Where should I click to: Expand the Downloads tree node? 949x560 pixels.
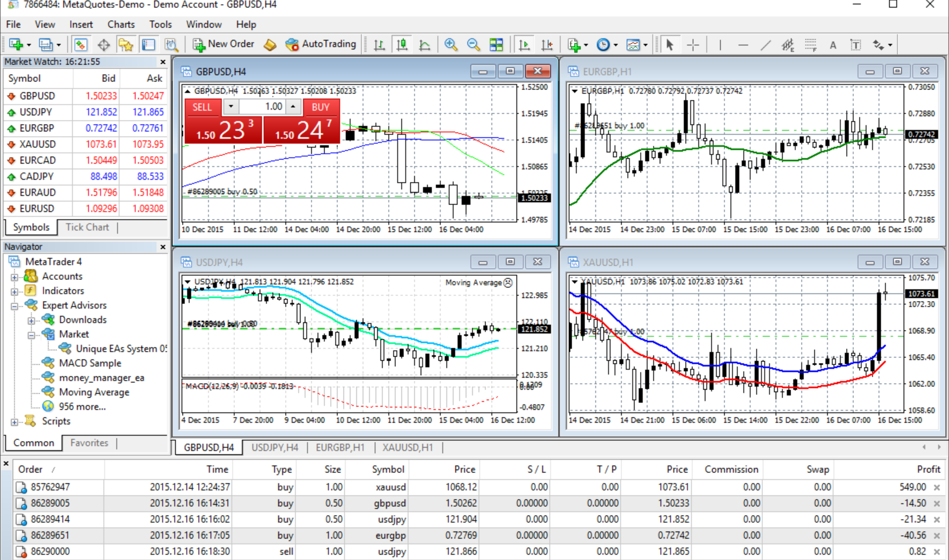click(x=31, y=321)
